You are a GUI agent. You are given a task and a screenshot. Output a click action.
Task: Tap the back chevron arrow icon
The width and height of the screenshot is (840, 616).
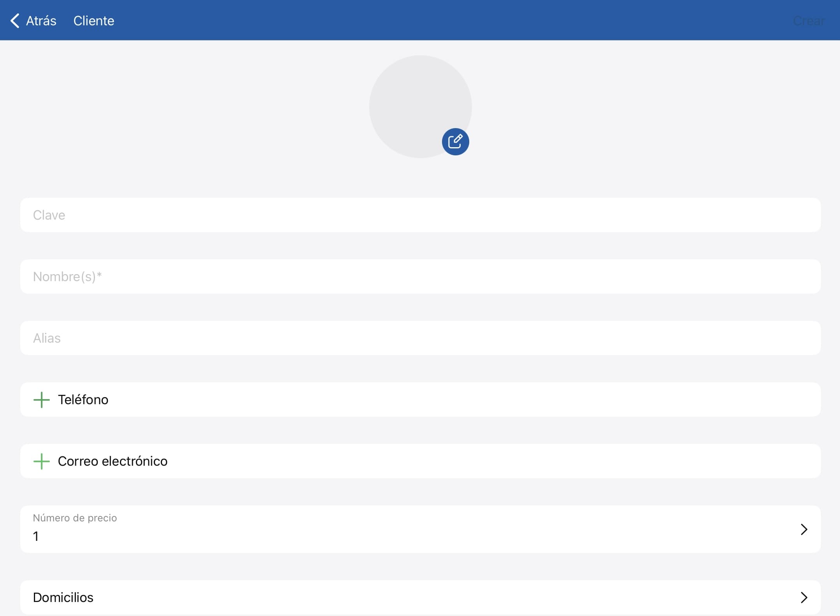[15, 21]
